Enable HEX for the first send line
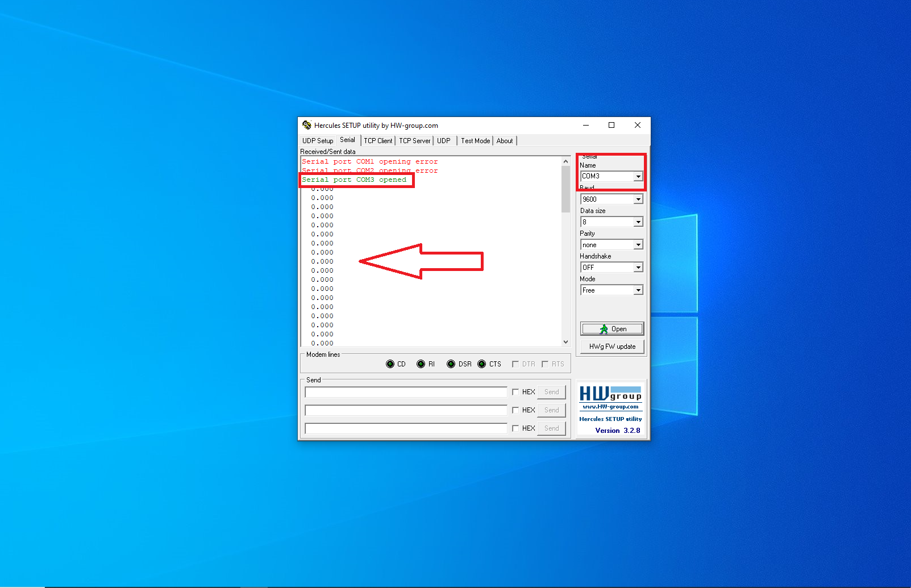 pos(515,392)
